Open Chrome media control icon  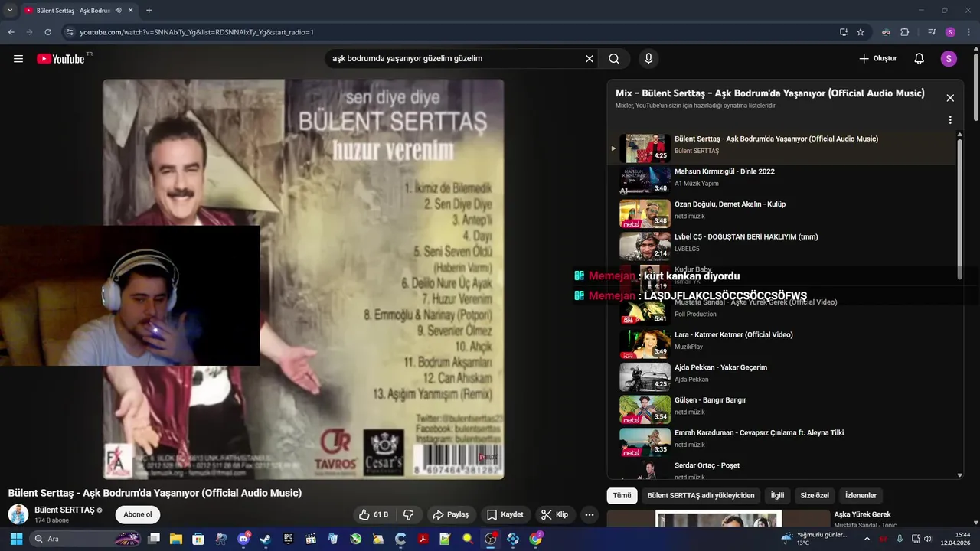932,32
